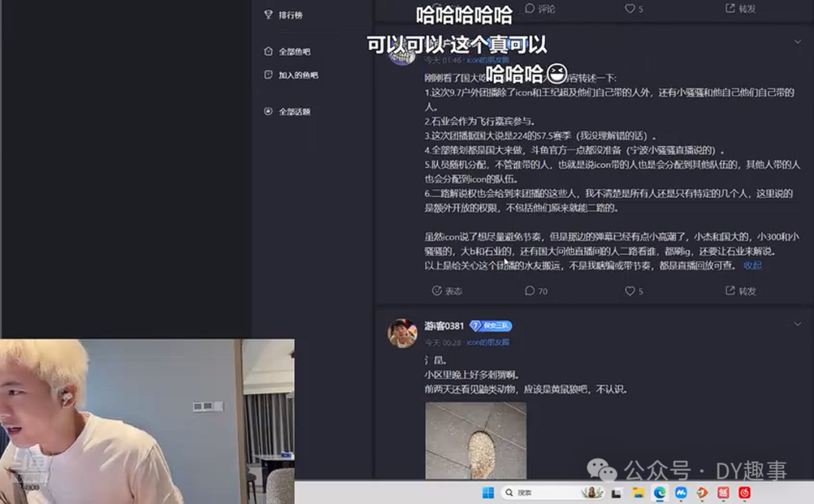
Task: Open the hedgehog photo in 游客0381's post
Action: tap(476, 440)
